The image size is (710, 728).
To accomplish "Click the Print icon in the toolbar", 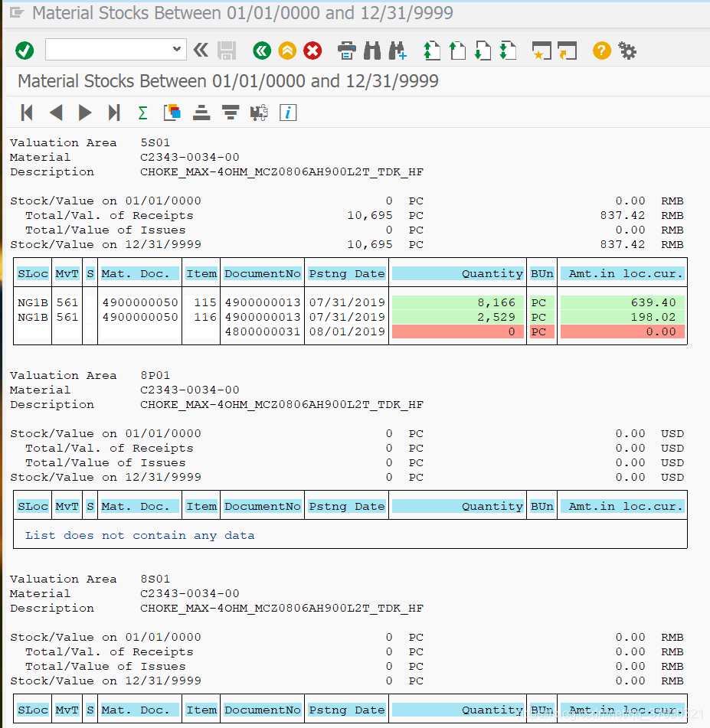I will (x=346, y=51).
